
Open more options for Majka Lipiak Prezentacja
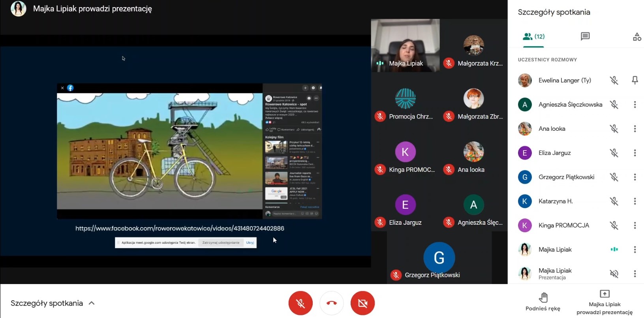coord(635,273)
